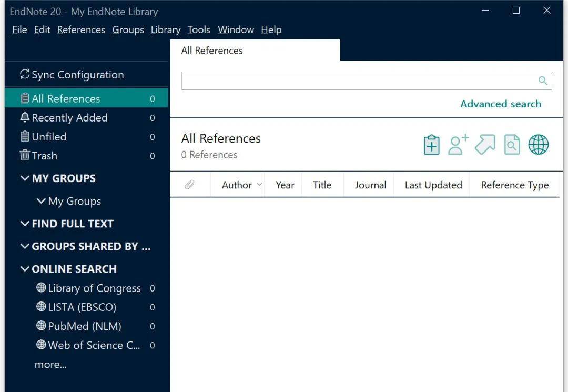Click the Find Full Text document icon
Screen dimensions: 568x392
[512, 145]
